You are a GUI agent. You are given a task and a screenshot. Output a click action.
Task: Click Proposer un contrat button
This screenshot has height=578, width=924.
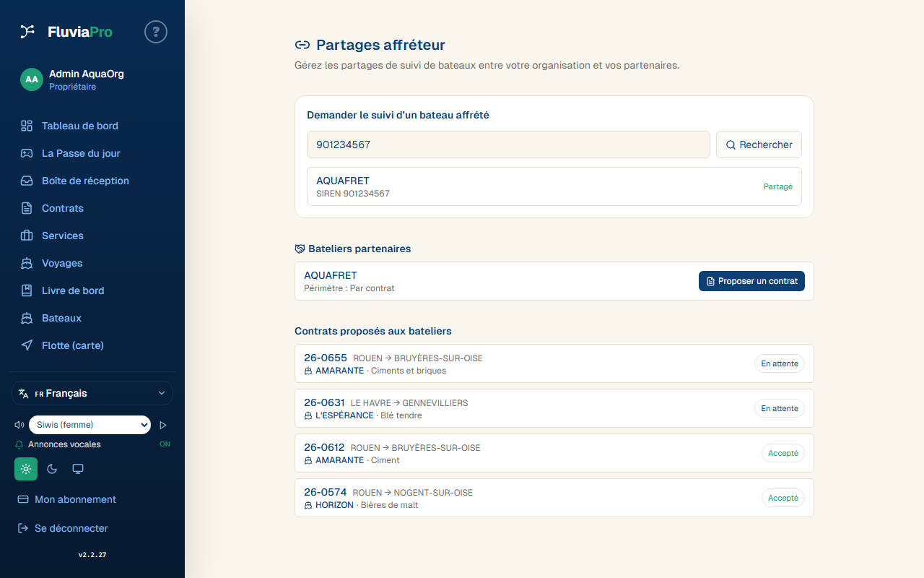[x=751, y=281]
